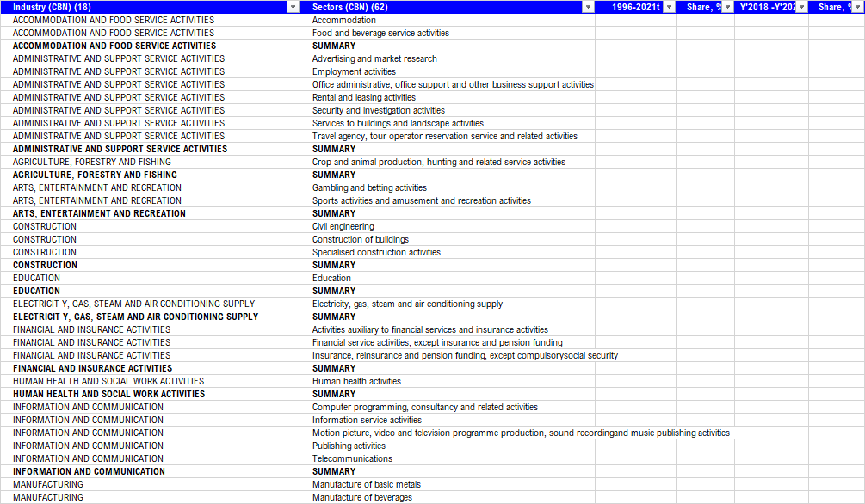Select the Sectors (CBN) (62) header cell
Viewport: 865px width, 504px height.
[x=448, y=7]
